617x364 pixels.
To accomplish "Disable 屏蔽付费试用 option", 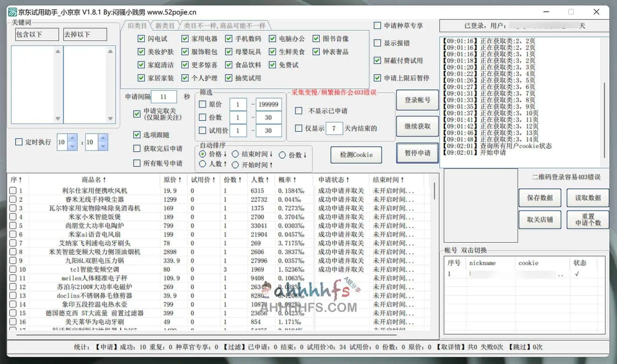I will tap(377, 61).
